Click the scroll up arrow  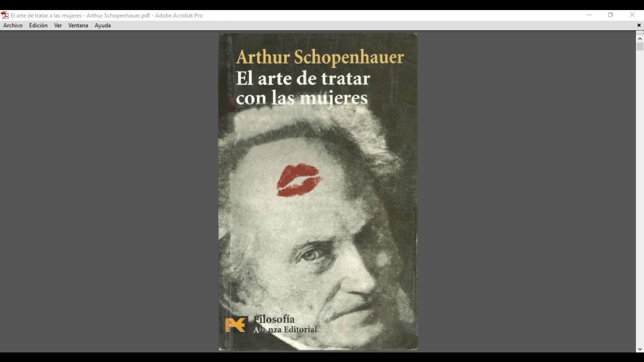coord(640,38)
